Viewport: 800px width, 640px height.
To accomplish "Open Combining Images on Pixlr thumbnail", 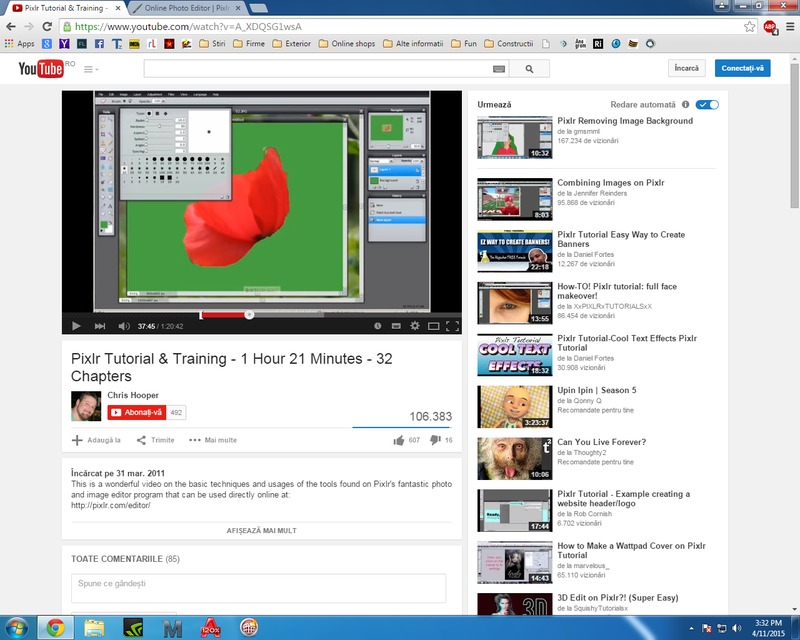I will tap(515, 199).
